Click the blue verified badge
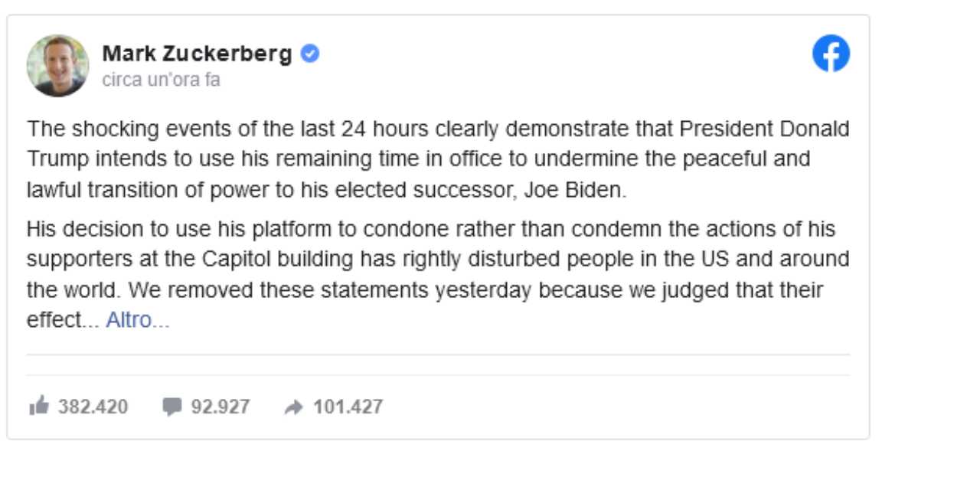980x487 pixels. [310, 54]
